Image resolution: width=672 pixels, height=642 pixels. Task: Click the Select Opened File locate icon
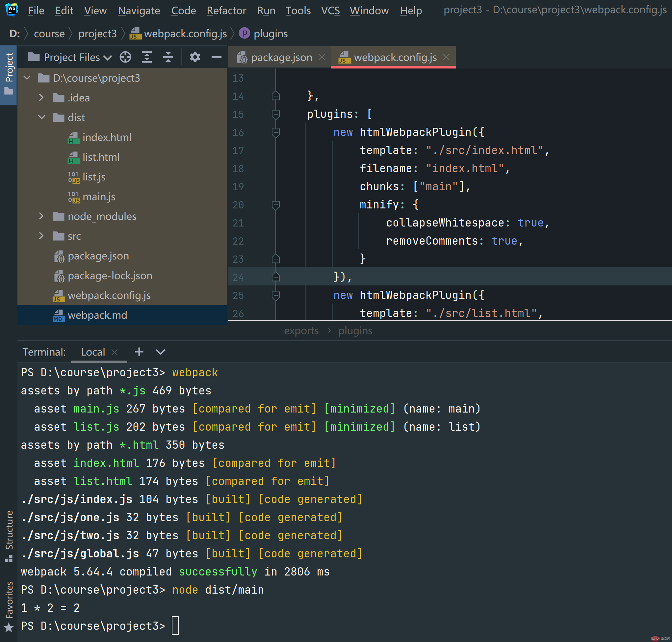(125, 57)
